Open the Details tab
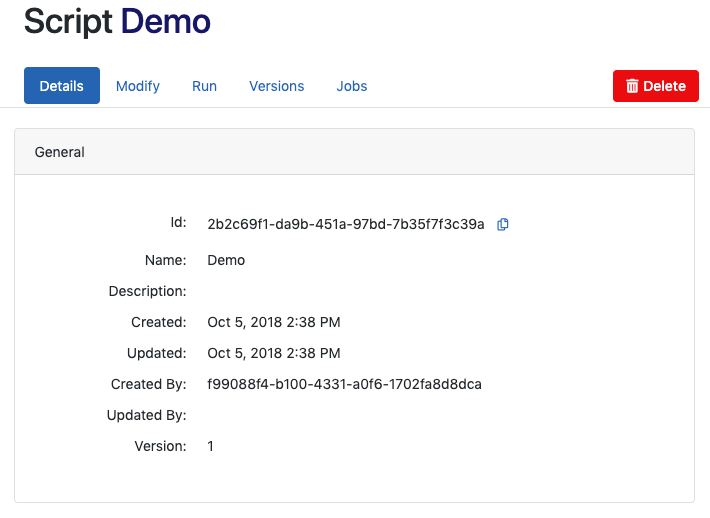 point(62,86)
